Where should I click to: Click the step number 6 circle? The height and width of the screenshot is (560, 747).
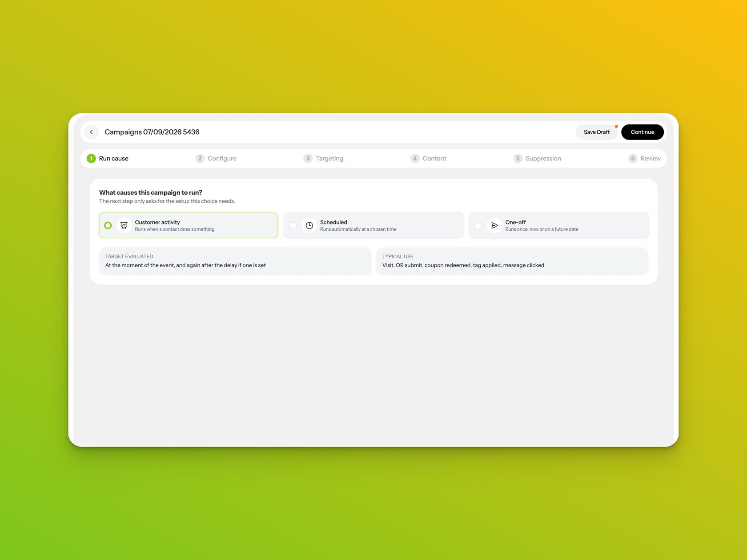(x=633, y=158)
